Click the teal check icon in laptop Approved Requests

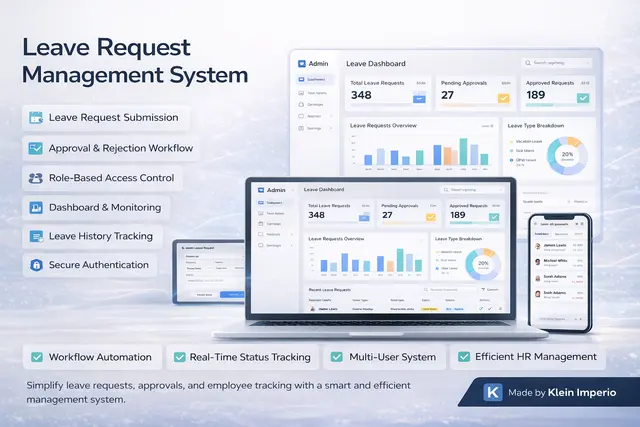[x=494, y=217]
